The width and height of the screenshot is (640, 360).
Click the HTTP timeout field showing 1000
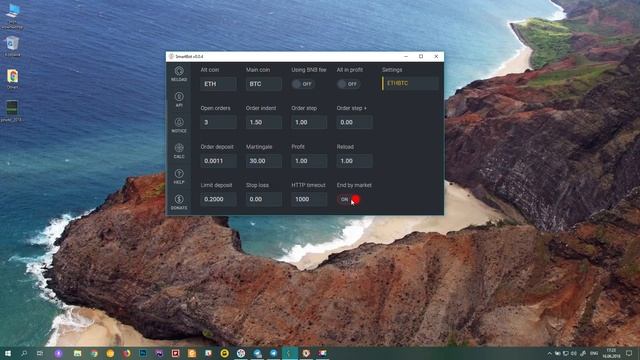[309, 199]
